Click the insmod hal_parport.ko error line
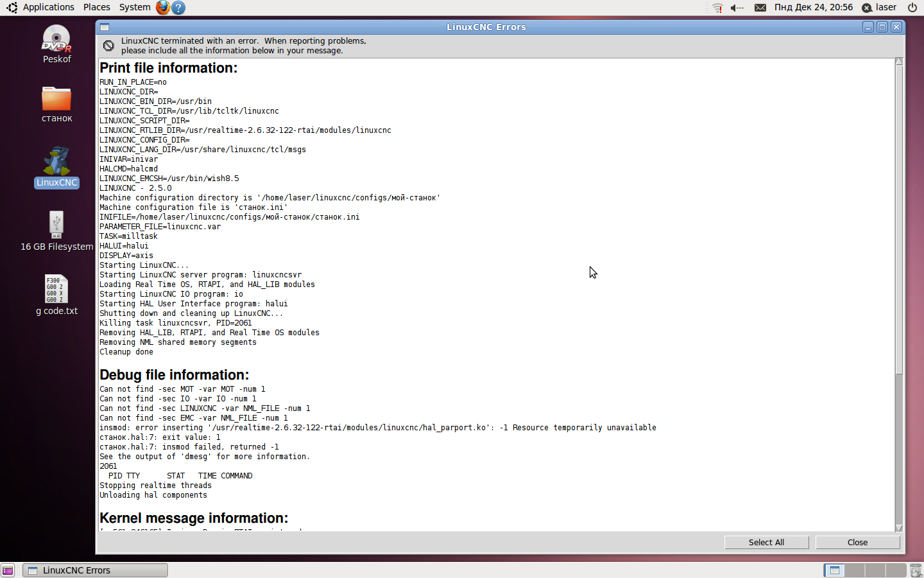This screenshot has height=578, width=924. click(378, 428)
